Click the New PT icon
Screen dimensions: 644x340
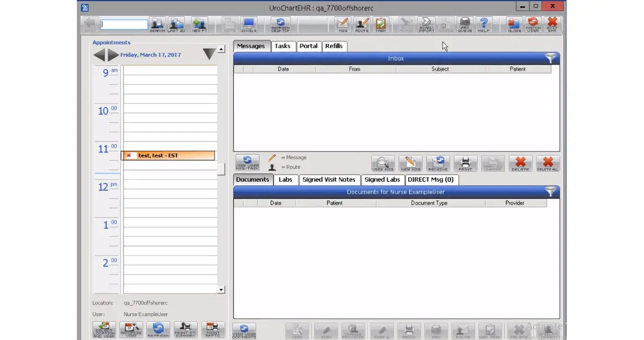199,25
